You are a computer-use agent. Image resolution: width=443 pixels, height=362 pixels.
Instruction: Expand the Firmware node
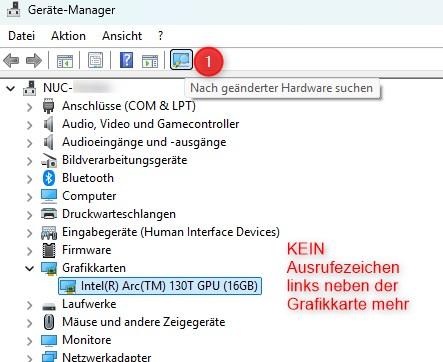tap(30, 251)
